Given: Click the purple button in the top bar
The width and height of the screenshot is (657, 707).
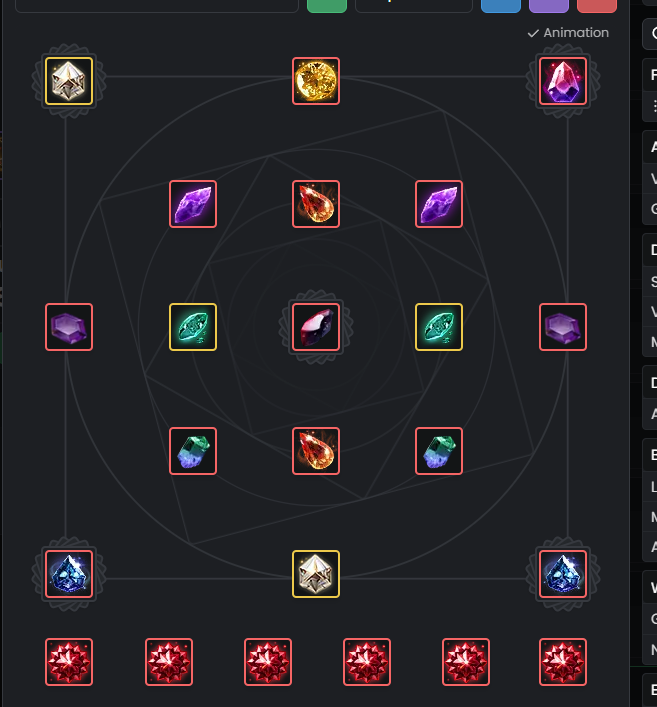Looking at the screenshot, I should coord(549,6).
